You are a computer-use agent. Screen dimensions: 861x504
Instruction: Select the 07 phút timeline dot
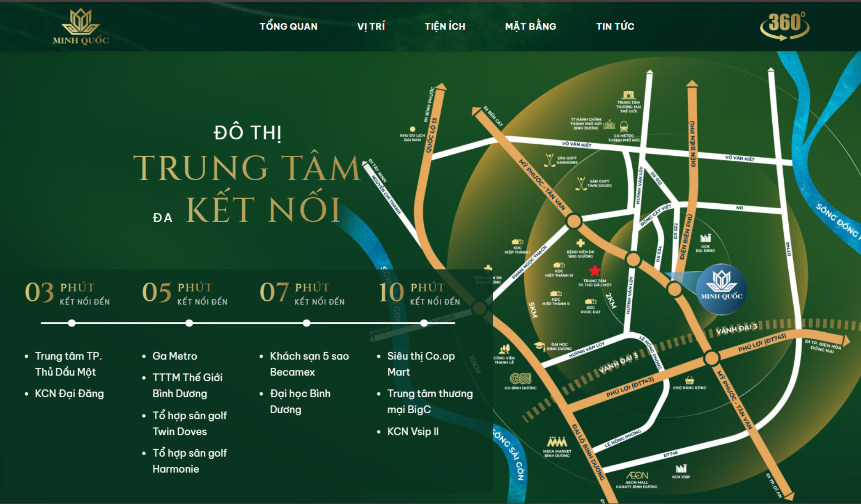coord(306,323)
